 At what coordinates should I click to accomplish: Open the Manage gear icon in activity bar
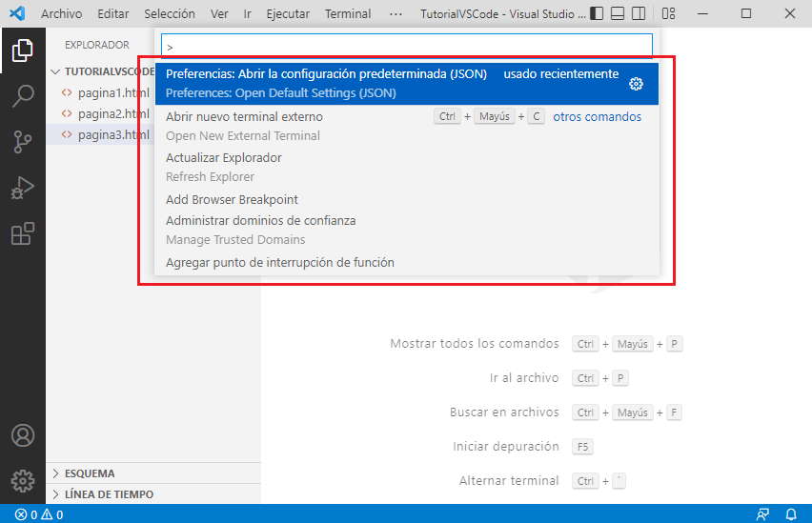coord(23,481)
